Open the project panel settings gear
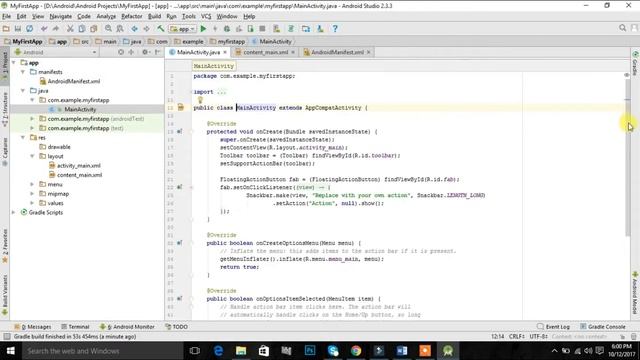The height and width of the screenshot is (360, 640). point(145,52)
